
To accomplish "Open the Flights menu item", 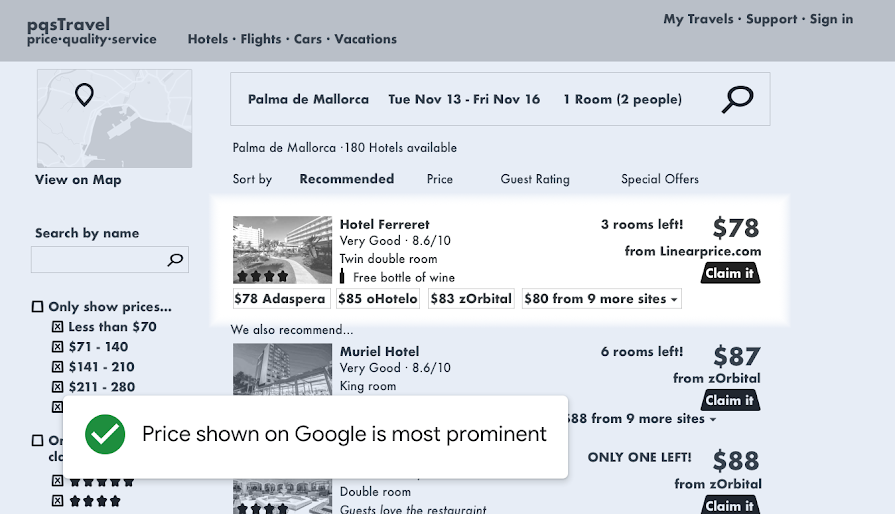I will (x=261, y=39).
